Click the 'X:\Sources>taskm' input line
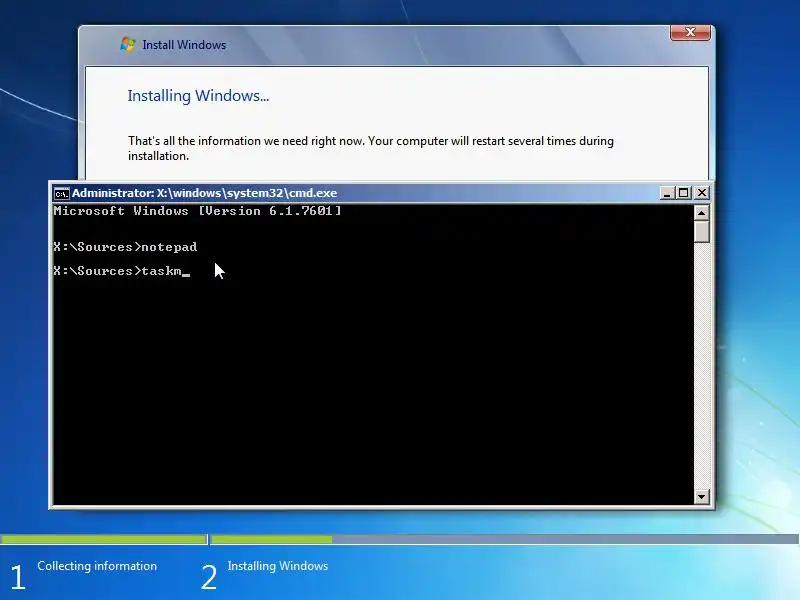This screenshot has width=800, height=600. 121,271
